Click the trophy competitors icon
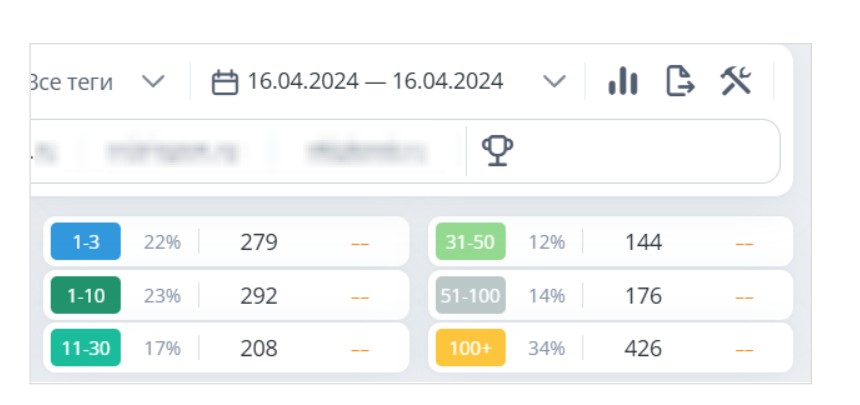 (x=497, y=150)
